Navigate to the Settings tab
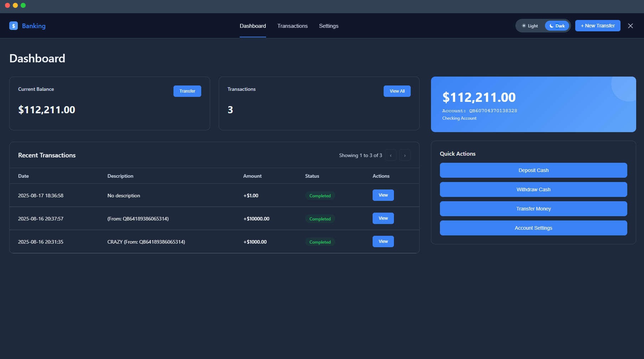The height and width of the screenshot is (359, 644). 328,26
